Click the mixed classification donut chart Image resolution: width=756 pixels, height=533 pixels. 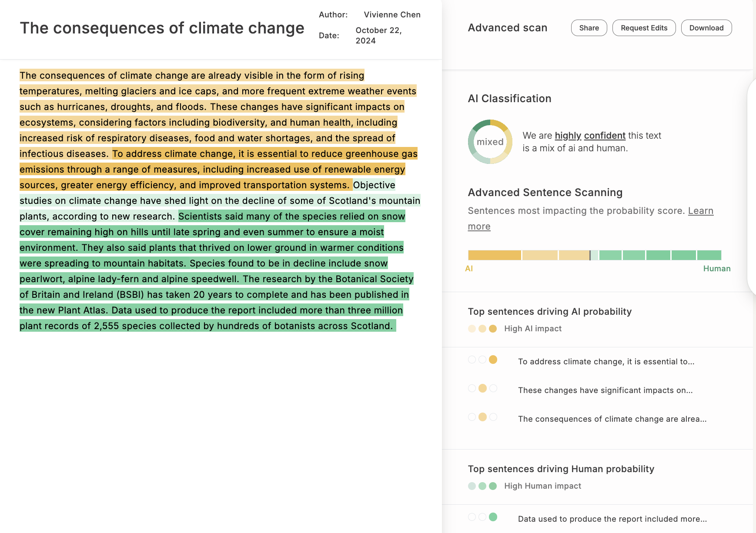point(490,142)
